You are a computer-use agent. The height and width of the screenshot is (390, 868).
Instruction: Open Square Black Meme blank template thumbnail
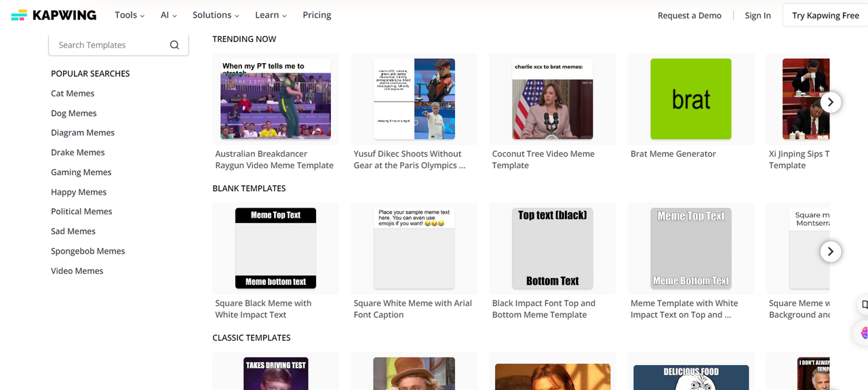pyautogui.click(x=275, y=248)
